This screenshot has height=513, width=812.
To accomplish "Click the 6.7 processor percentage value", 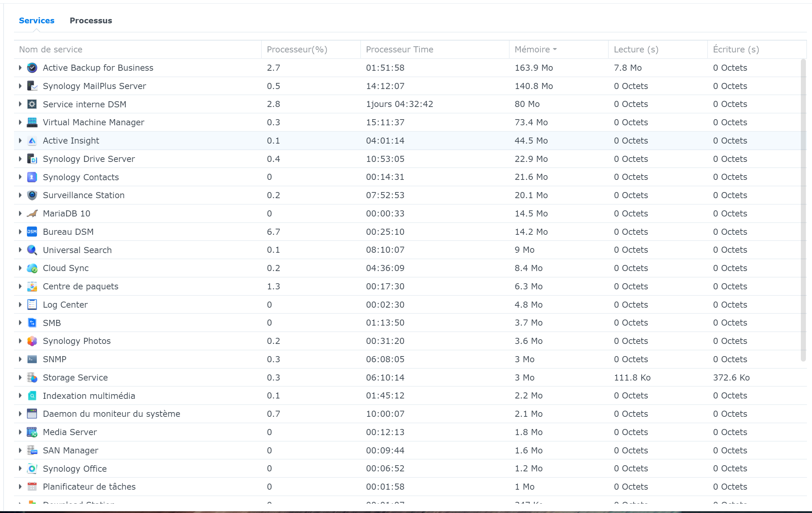I will coord(273,232).
